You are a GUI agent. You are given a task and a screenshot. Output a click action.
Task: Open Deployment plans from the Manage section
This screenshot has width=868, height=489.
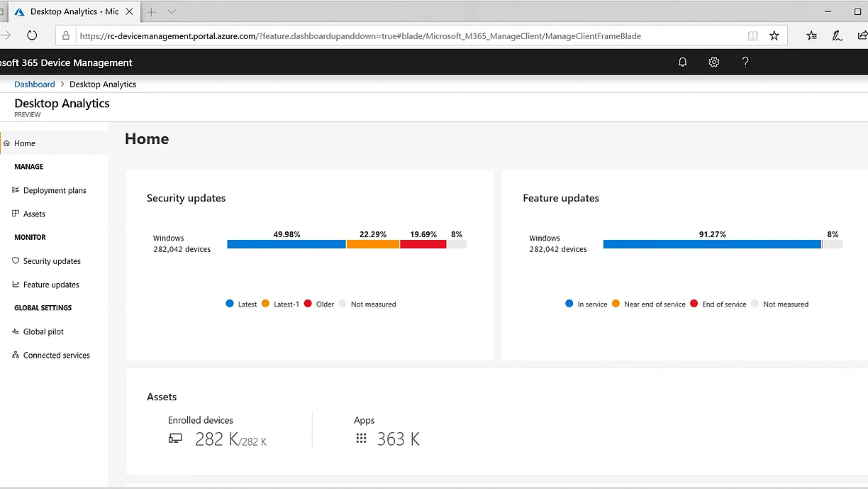coord(55,190)
